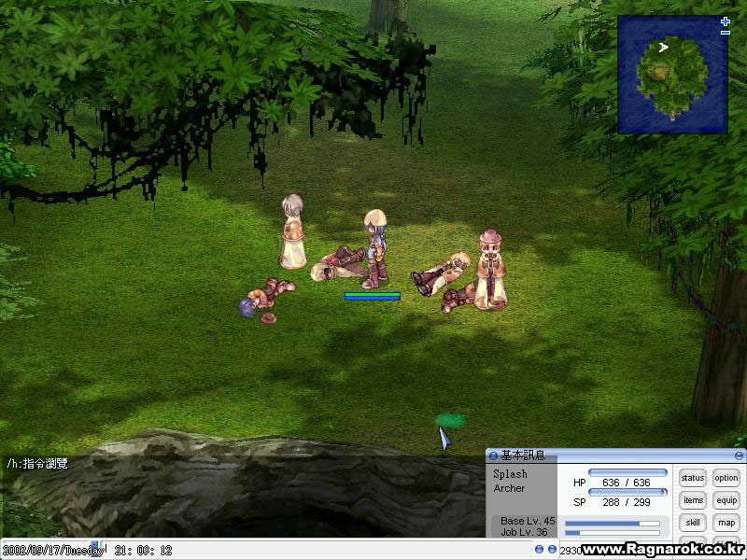This screenshot has height=560, width=747.
Task: Click the HP gauge bar
Action: [627, 472]
